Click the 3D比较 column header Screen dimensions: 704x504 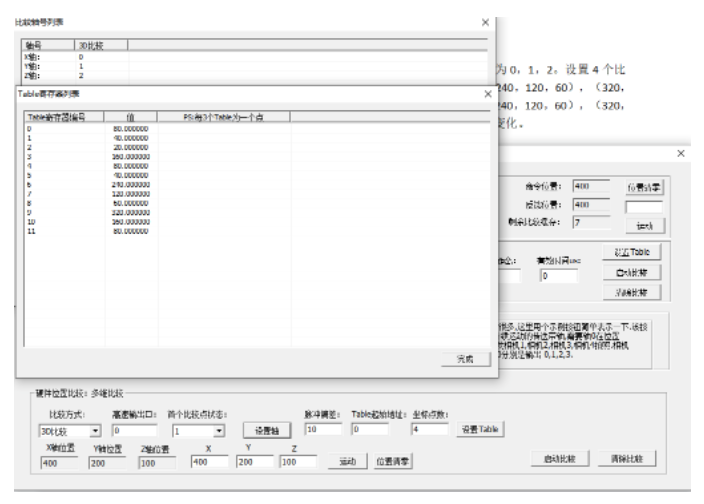(x=101, y=45)
